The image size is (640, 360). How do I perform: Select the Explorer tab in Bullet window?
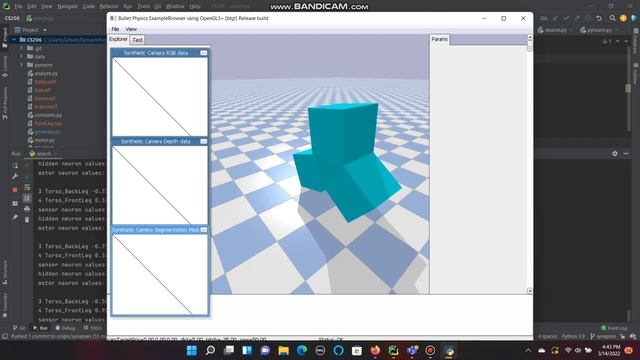pyautogui.click(x=118, y=39)
